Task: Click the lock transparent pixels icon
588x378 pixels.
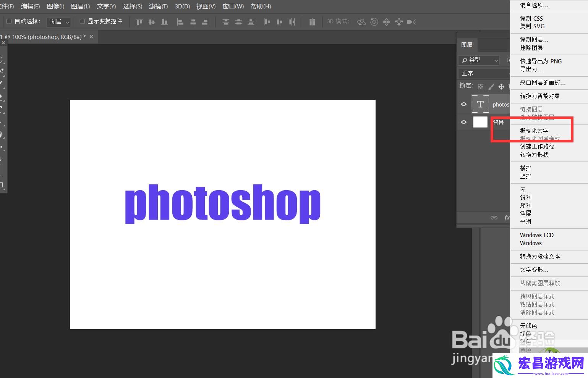Action: tap(481, 87)
